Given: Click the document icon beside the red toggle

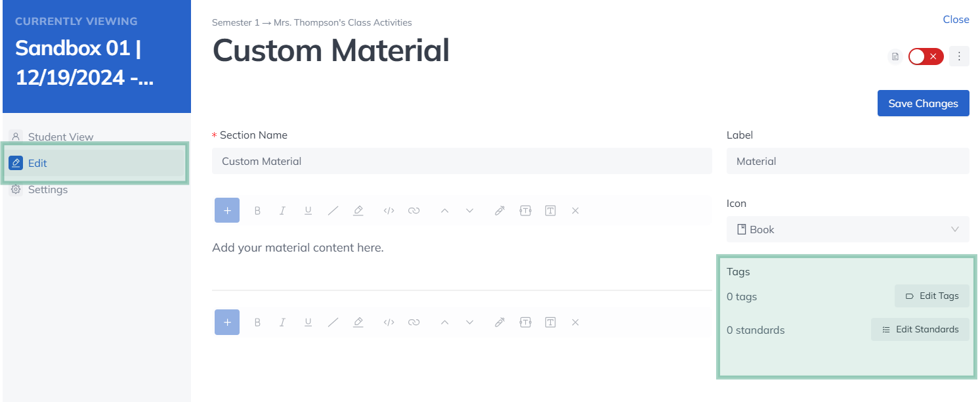Looking at the screenshot, I should click(895, 56).
